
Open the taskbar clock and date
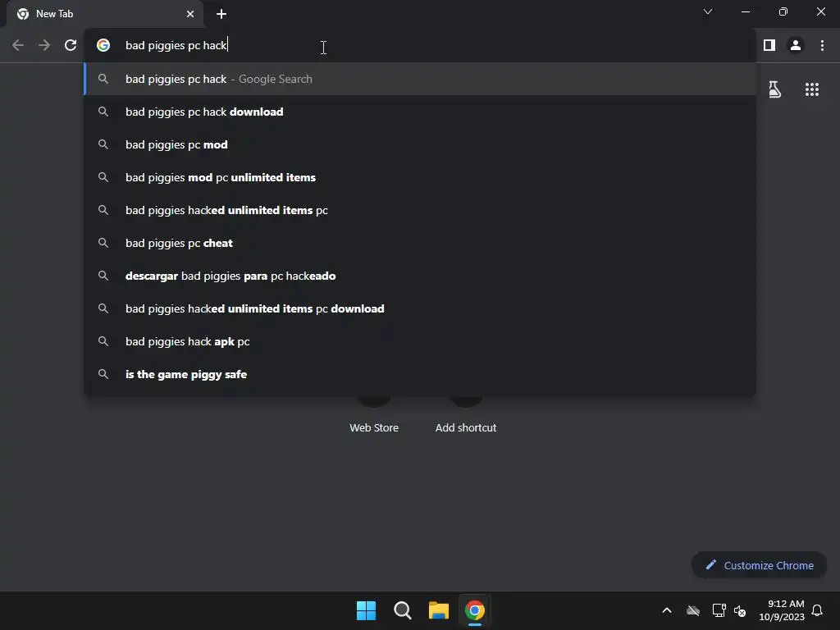pos(782,610)
